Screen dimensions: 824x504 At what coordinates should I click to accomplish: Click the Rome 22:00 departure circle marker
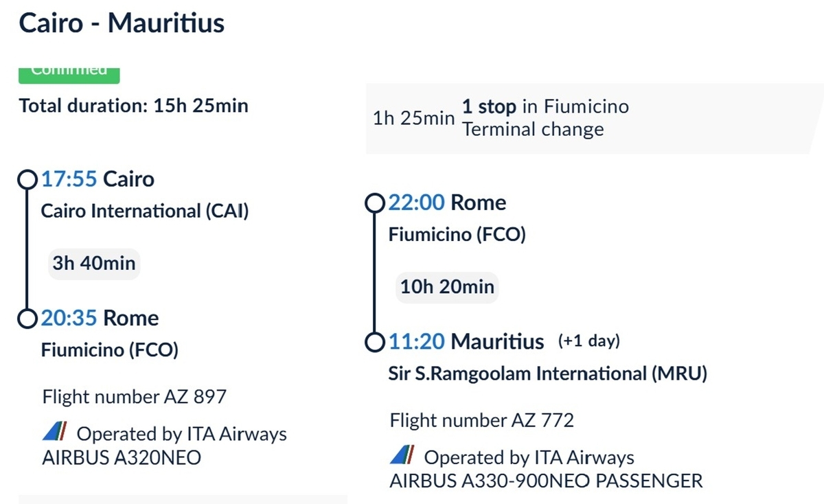click(x=374, y=203)
